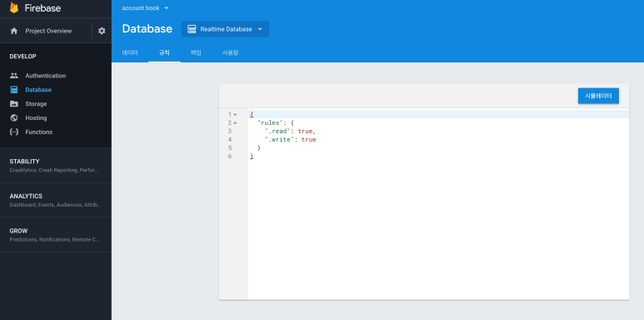Click line number 6 in gutter

230,156
